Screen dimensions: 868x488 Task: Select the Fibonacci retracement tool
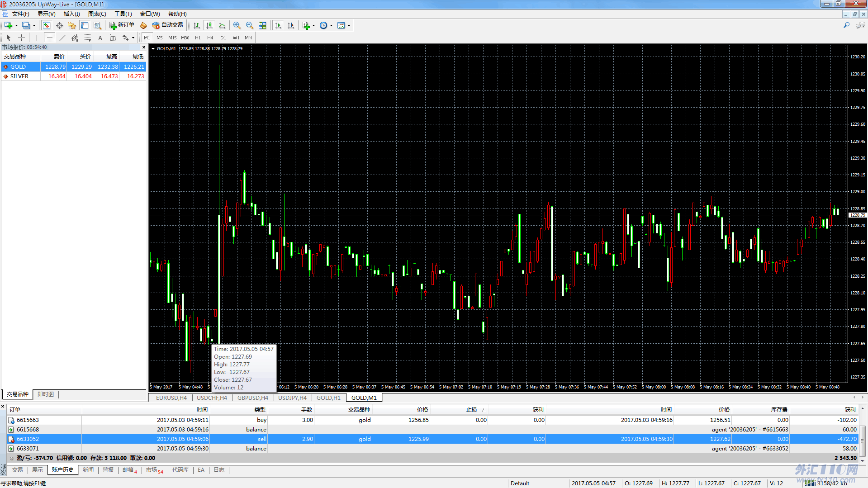88,38
